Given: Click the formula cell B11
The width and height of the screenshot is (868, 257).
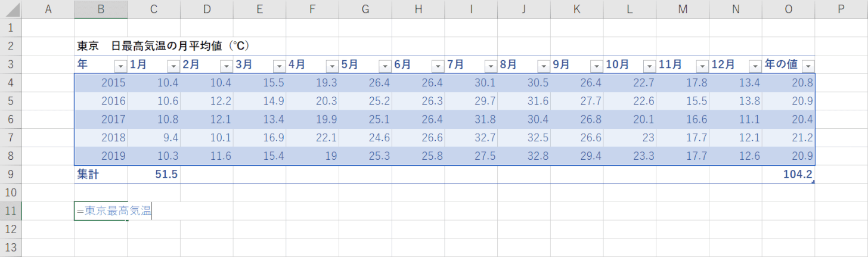Looking at the screenshot, I should [101, 211].
